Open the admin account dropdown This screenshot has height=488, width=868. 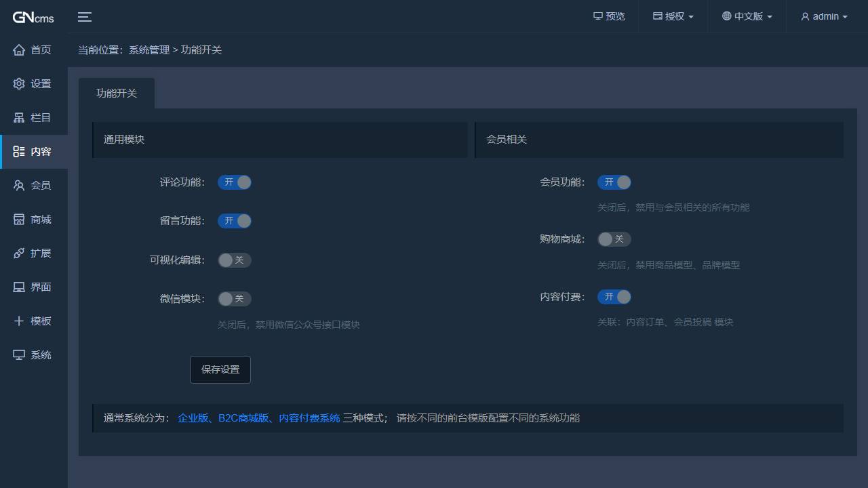click(824, 16)
